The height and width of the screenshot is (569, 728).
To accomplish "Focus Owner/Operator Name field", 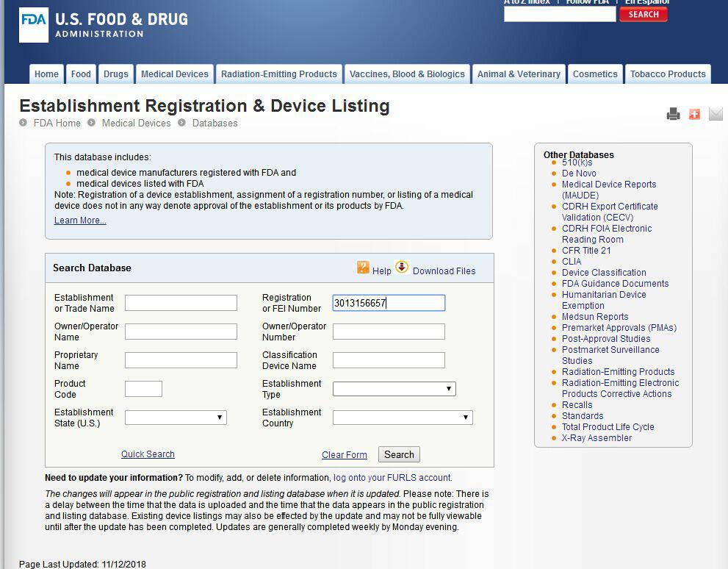I will 181,332.
